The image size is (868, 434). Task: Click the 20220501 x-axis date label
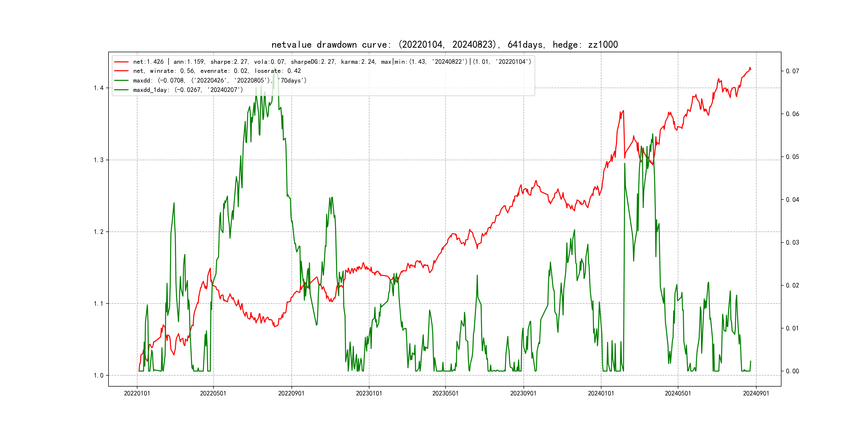[x=213, y=393]
